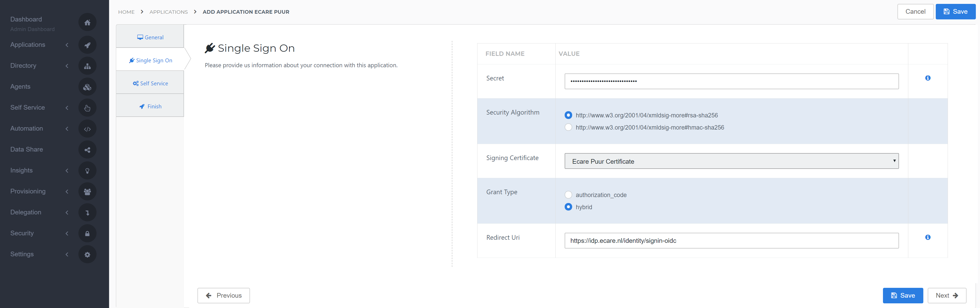Click the Data Share icon
Screen dimensions: 980x308
87,150
